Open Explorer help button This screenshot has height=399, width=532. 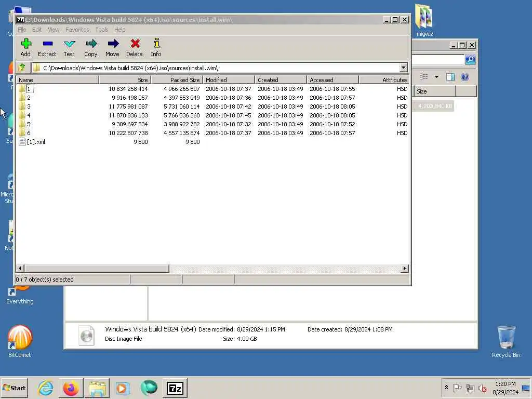coord(465,77)
